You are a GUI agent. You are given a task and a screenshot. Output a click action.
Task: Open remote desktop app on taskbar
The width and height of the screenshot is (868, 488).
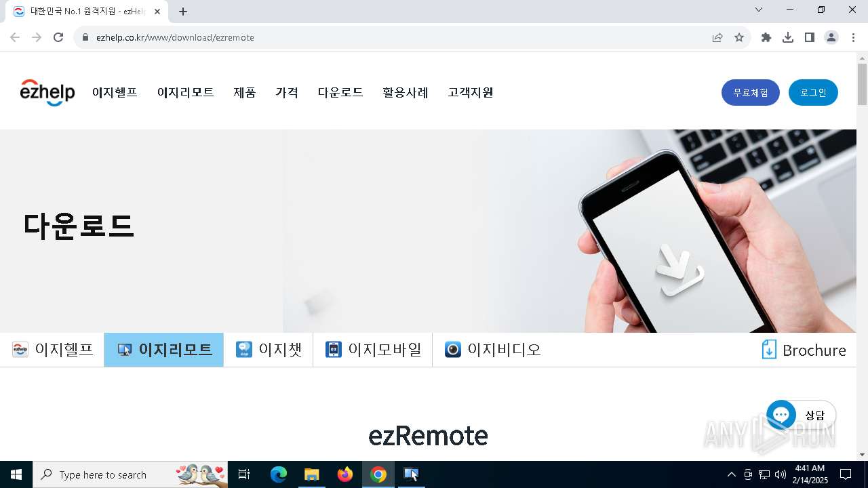point(411,474)
